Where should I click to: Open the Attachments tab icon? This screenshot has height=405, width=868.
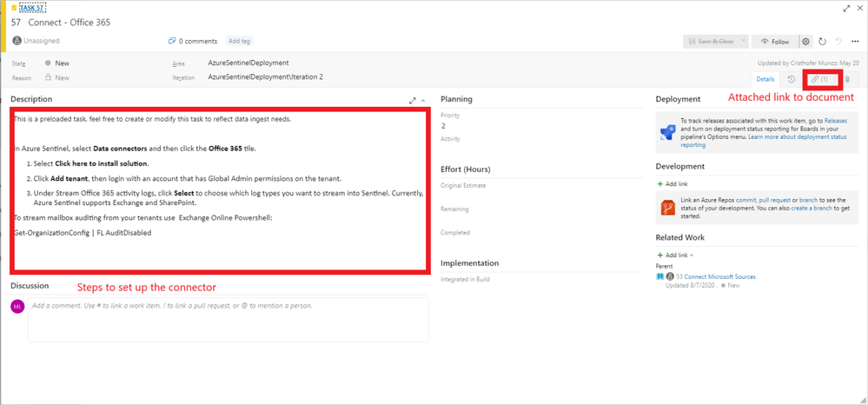pos(847,79)
